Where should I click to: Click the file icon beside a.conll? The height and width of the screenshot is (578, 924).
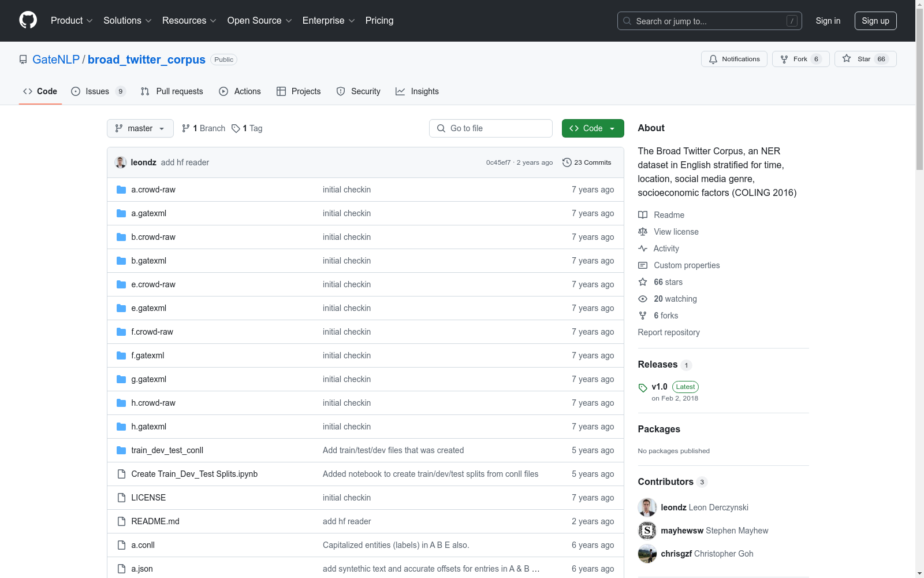(x=121, y=545)
